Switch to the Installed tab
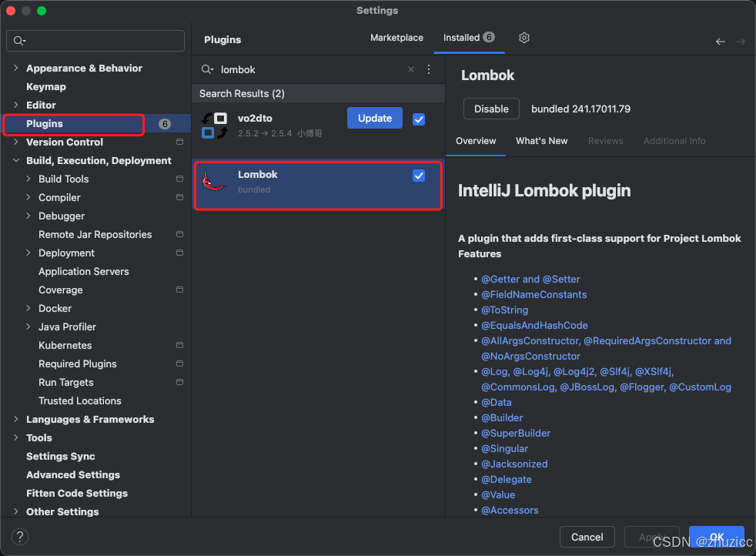Screen dimensions: 756x556 coord(469,38)
